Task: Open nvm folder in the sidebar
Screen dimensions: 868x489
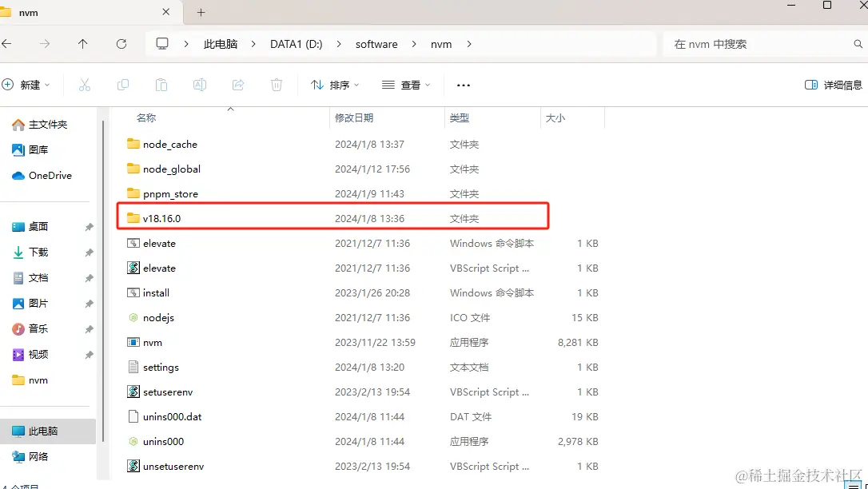Action: 30,380
